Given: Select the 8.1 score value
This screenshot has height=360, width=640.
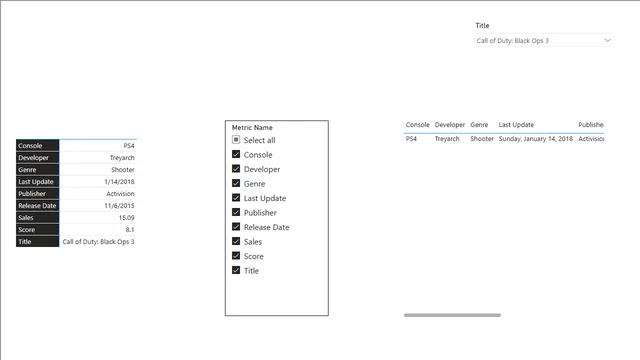Looking at the screenshot, I should 130,229.
